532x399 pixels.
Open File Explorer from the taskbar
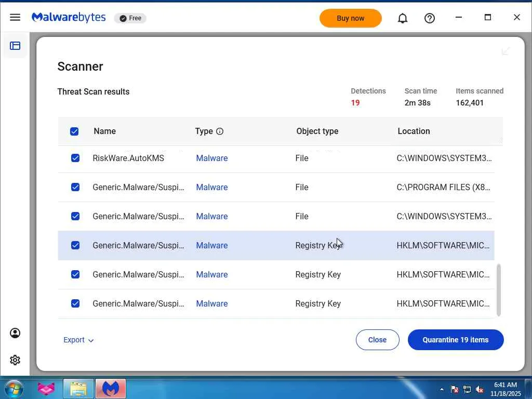[x=78, y=389]
